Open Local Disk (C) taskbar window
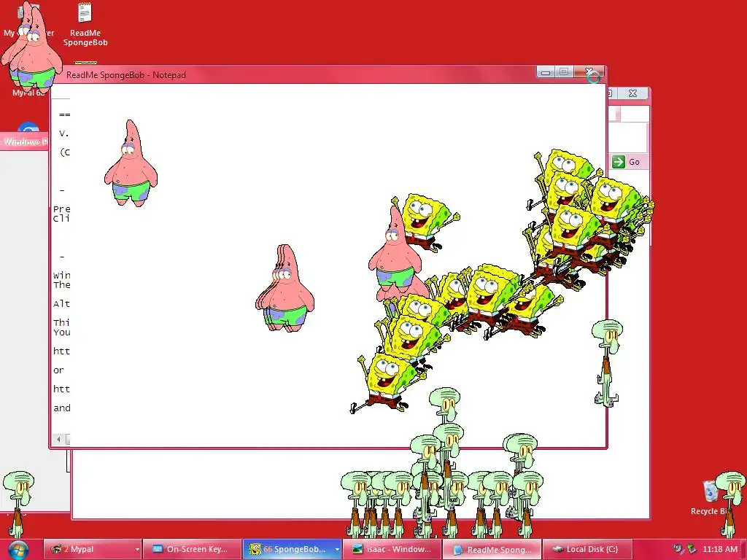Screen dimensions: 747x560 tap(587, 549)
